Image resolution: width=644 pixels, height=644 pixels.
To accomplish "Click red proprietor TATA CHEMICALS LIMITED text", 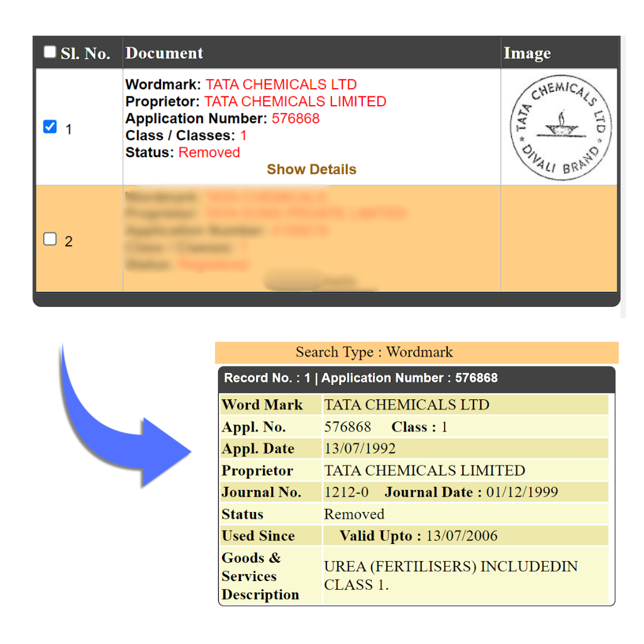I will click(x=295, y=101).
